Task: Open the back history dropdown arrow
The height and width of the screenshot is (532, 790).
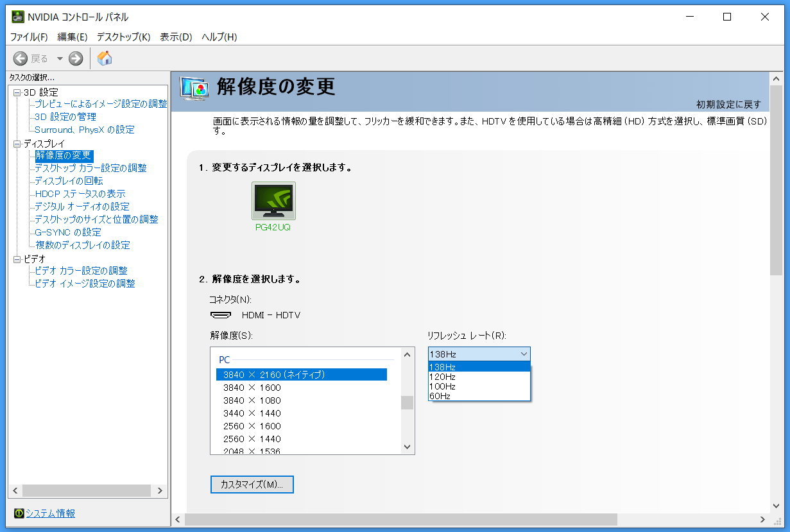Action: [x=60, y=58]
